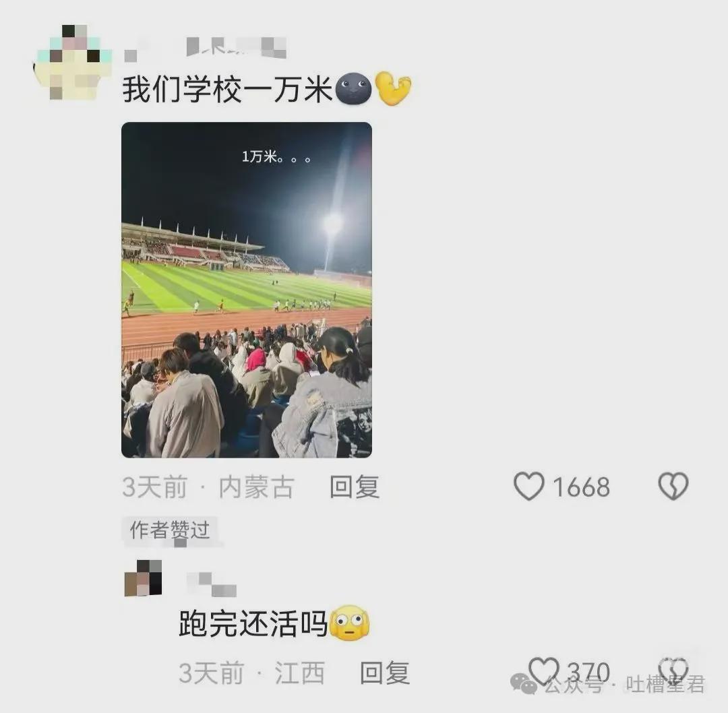Screen dimensions: 728x713
Task: Open the WeChat watermark logo
Action: coord(524,683)
